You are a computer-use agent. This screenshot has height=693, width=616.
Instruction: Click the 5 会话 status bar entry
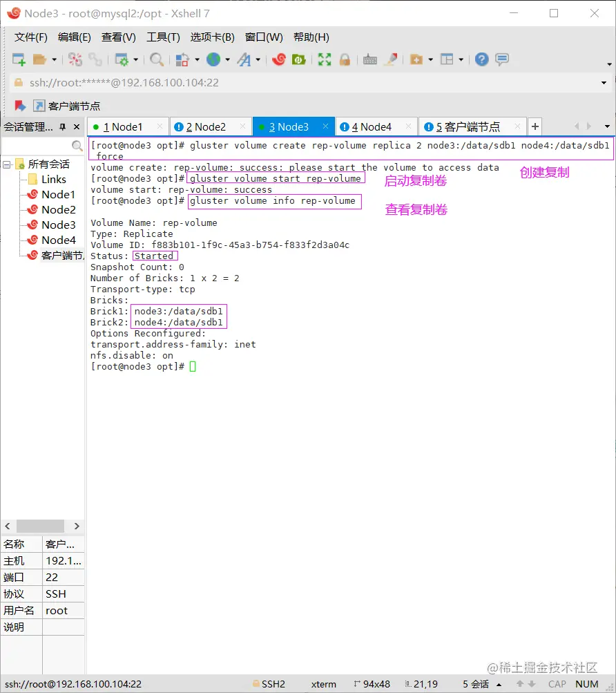tap(476, 684)
